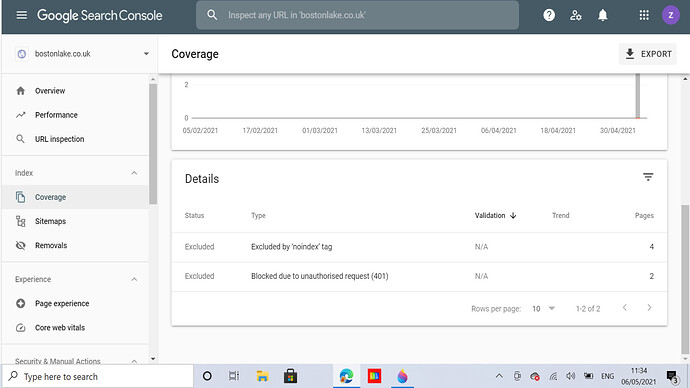Open the Z account avatar
This screenshot has height=388, width=690.
(671, 15)
